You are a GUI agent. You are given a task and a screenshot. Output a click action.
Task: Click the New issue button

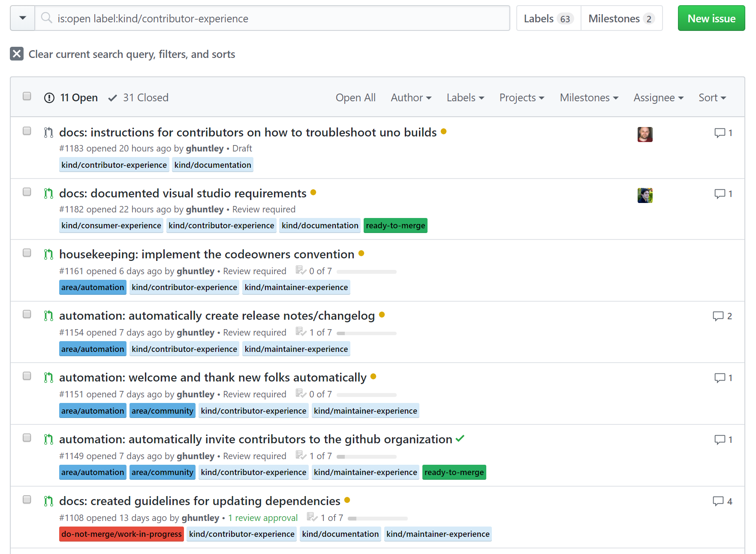(x=711, y=18)
